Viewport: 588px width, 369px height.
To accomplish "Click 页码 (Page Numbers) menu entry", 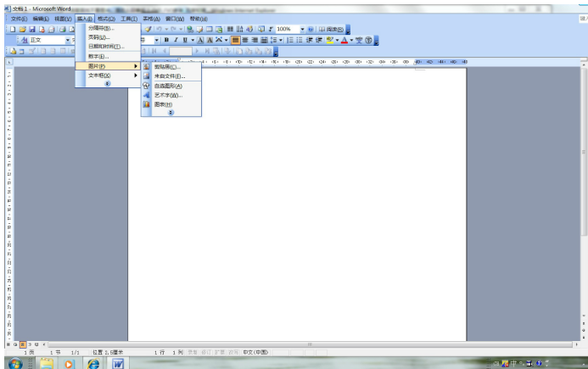I will pyautogui.click(x=98, y=37).
